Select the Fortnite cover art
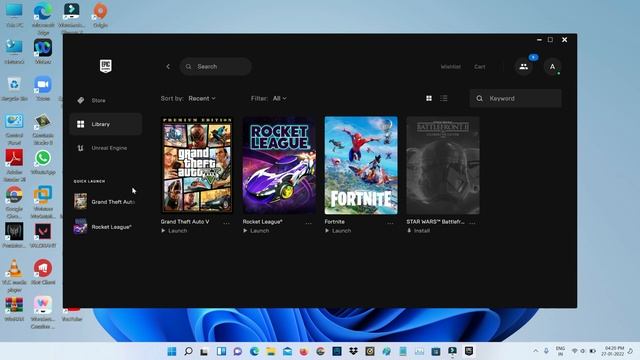The width and height of the screenshot is (640, 360). (361, 165)
